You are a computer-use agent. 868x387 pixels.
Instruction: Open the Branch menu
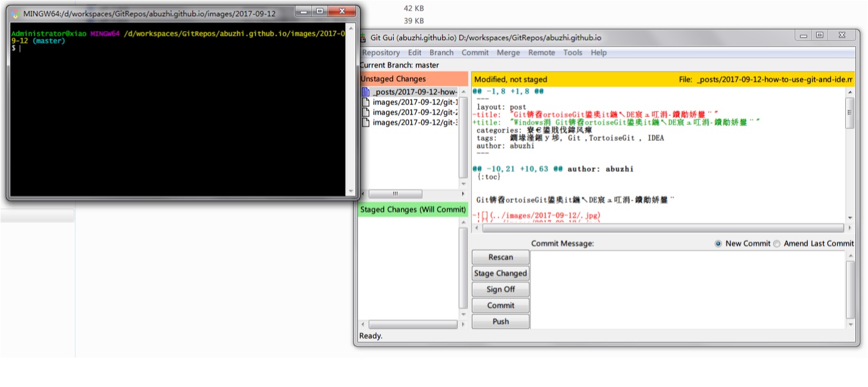[x=441, y=53]
